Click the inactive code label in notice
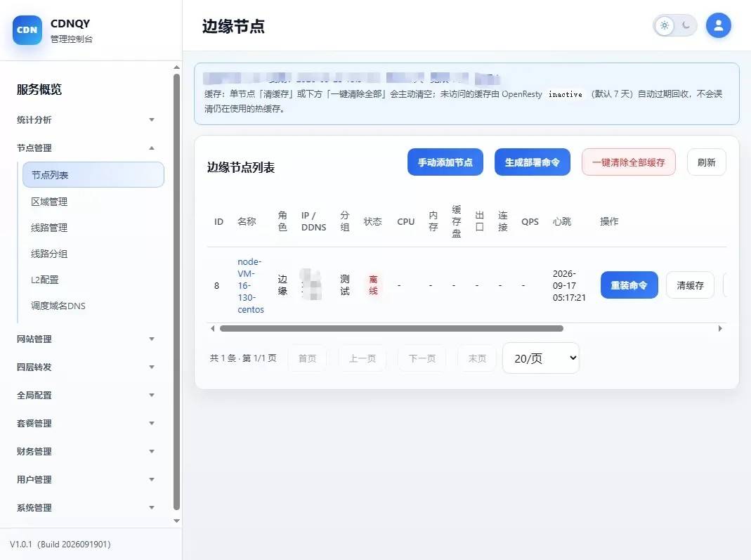751x560 pixels. pyautogui.click(x=566, y=94)
